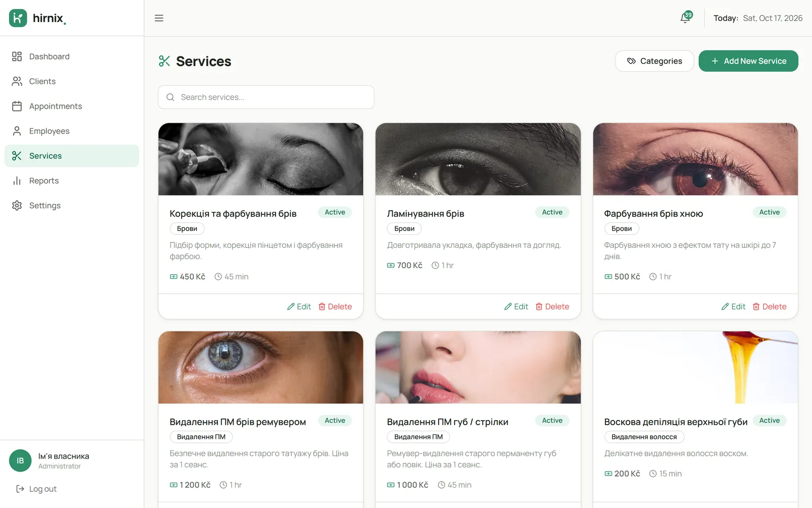The width and height of the screenshot is (812, 508).
Task: Open Dashboard from the sidebar
Action: (72, 56)
